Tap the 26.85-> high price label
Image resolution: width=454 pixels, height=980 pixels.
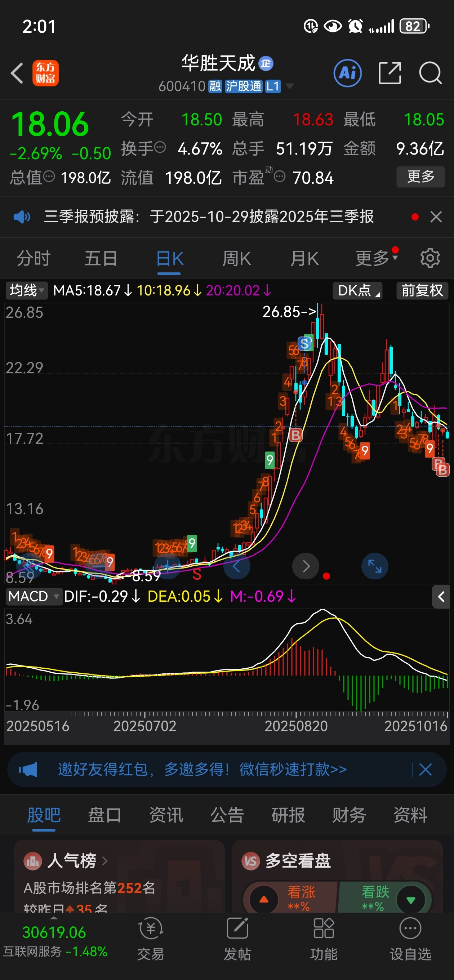(289, 312)
